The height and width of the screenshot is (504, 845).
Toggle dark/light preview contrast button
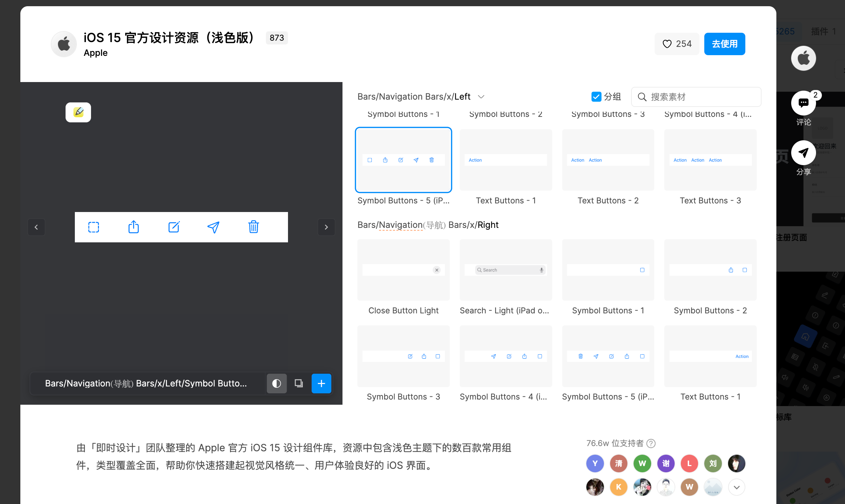[277, 383]
